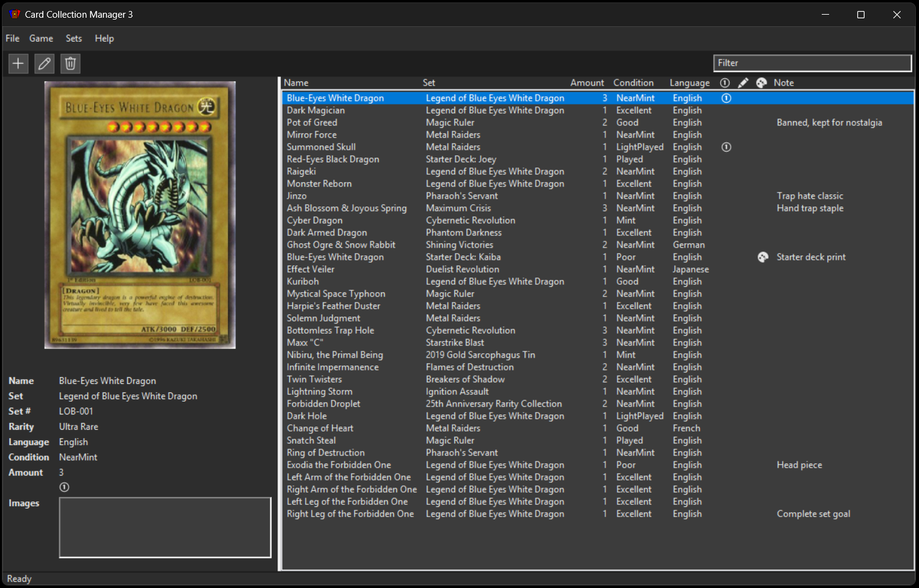The width and height of the screenshot is (919, 588).
Task: Sort list by Language column header
Action: coord(690,83)
